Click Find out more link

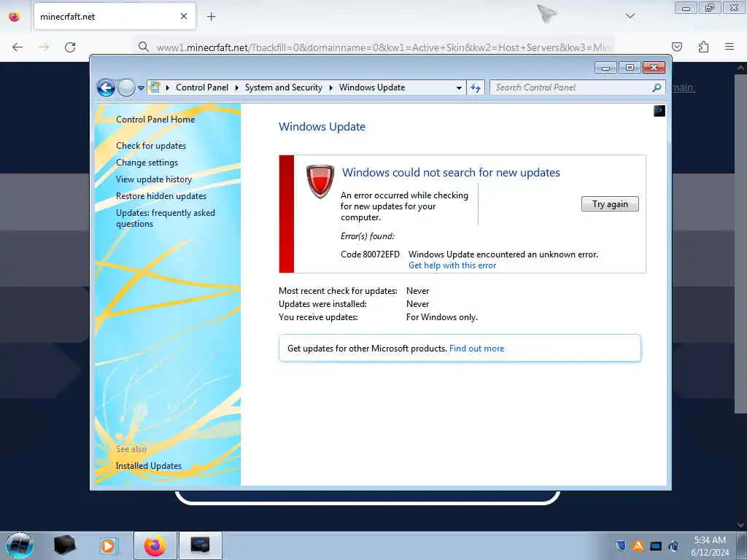tap(476, 349)
